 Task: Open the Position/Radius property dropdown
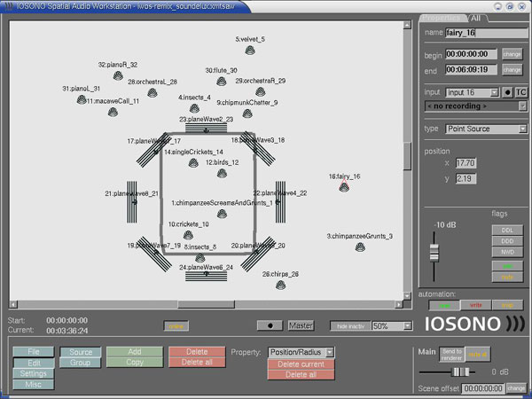pos(330,353)
